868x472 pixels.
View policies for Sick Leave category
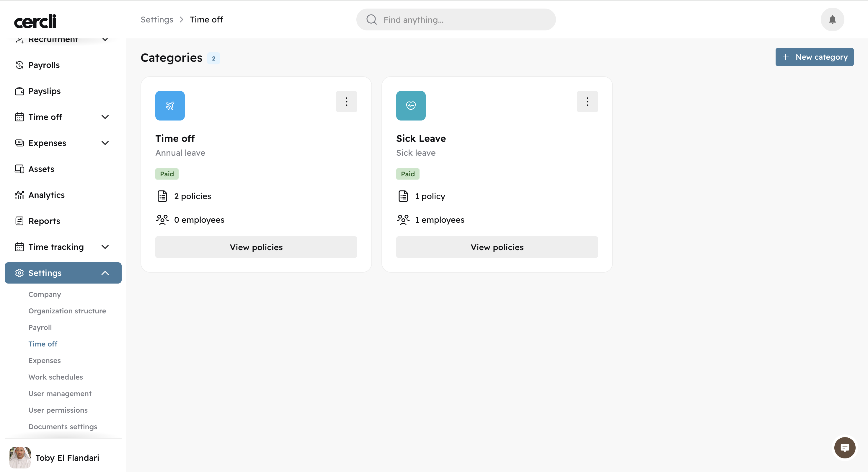pyautogui.click(x=497, y=247)
